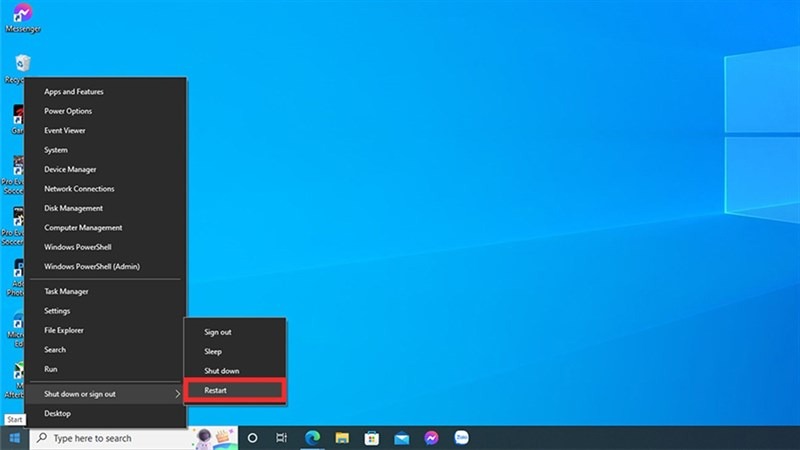Open the Mail app on taskbar
The image size is (800, 450).
click(x=402, y=438)
